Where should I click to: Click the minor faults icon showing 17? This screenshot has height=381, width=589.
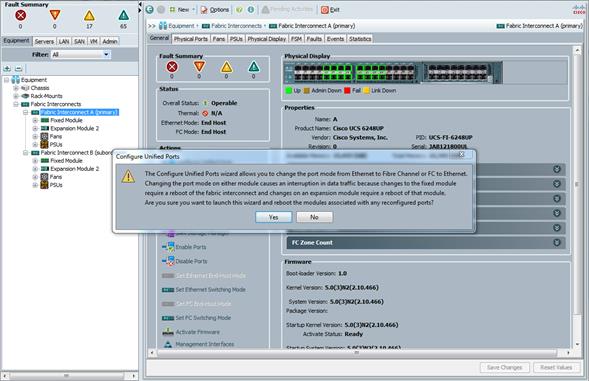pos(89,15)
